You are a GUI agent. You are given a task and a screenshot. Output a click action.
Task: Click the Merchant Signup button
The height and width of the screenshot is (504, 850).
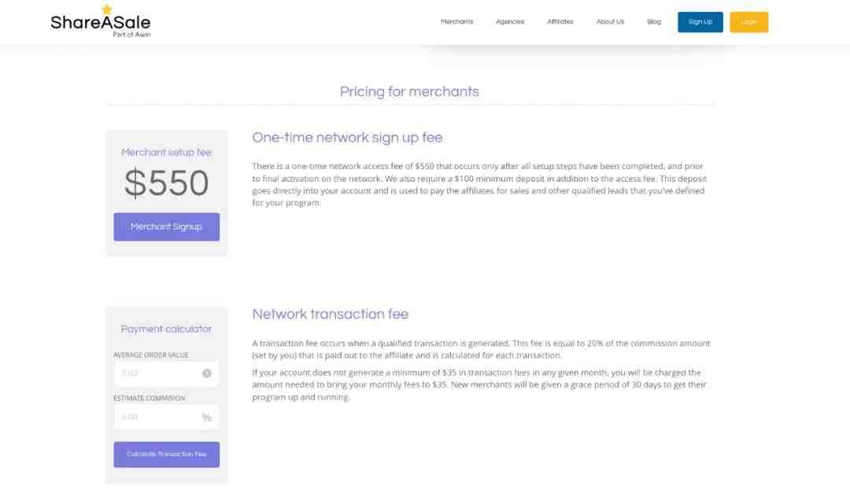pyautogui.click(x=166, y=226)
